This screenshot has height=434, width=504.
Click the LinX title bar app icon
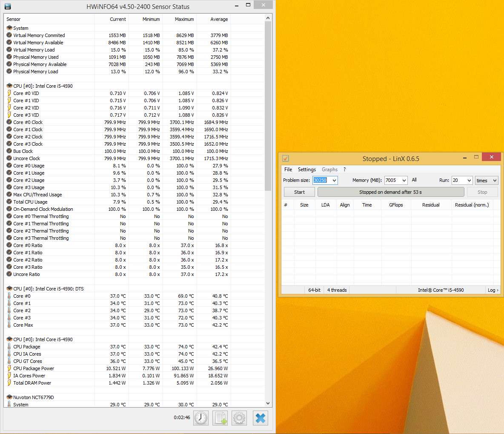coord(286,158)
